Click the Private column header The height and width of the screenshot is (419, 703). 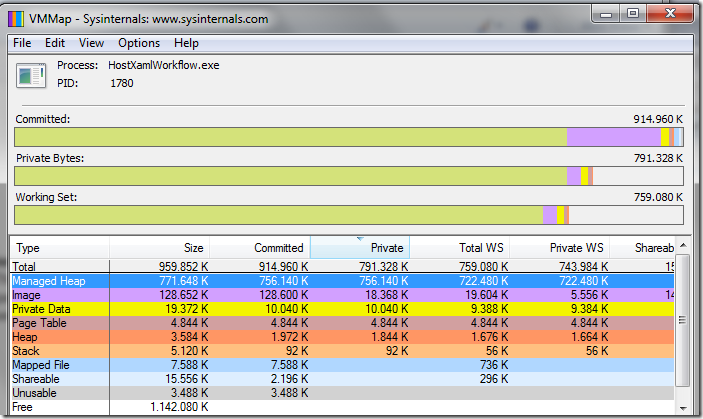click(360, 248)
